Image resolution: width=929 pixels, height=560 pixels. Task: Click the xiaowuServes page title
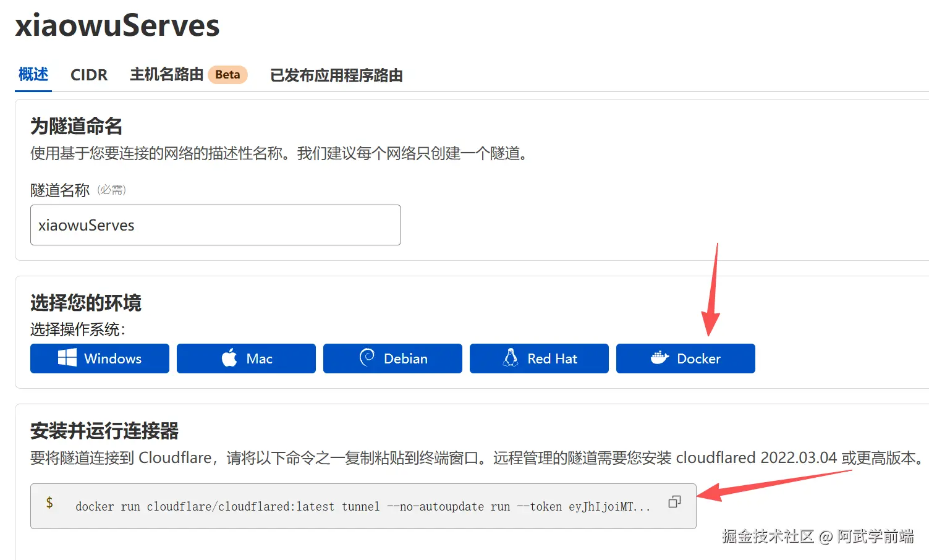click(x=117, y=25)
